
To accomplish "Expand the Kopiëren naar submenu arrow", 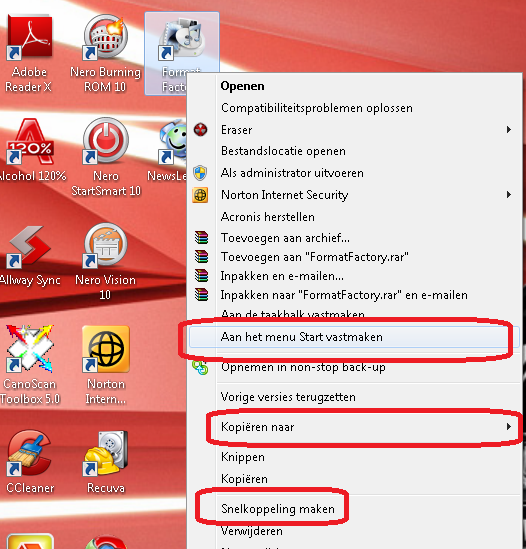I will point(509,426).
